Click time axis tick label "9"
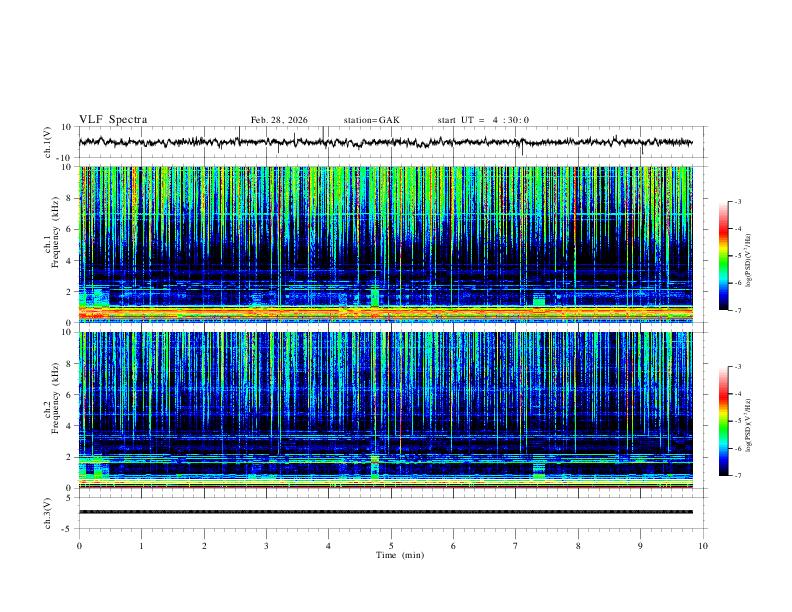792x612 pixels. 640,546
